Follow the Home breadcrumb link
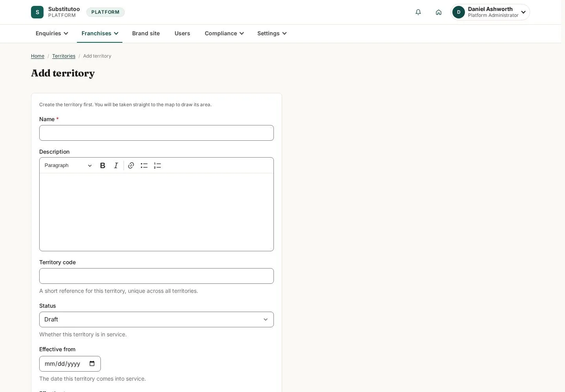The image size is (565, 392). click(x=38, y=56)
